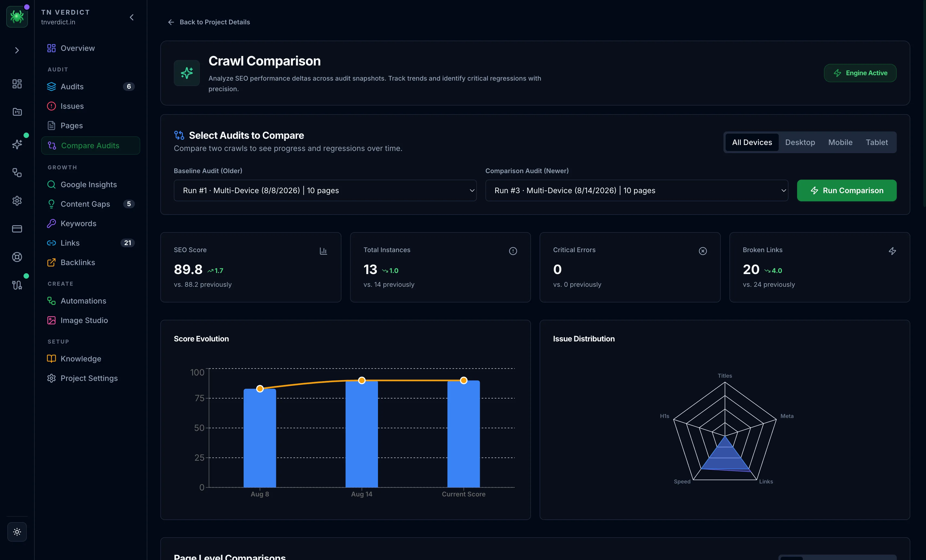Click the Aug 8 bar in Score Evolution
Viewport: 926px width, 560px height.
coord(260,438)
